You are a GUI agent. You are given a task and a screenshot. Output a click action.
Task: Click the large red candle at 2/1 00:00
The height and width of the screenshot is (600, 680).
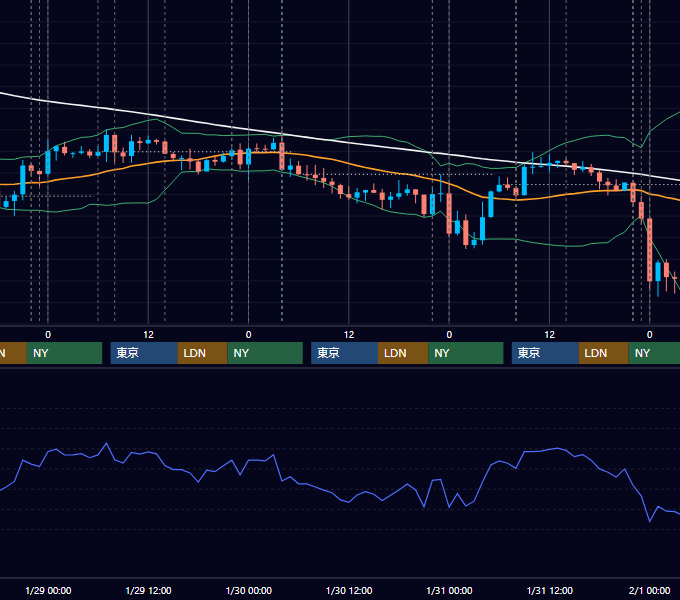[650, 250]
